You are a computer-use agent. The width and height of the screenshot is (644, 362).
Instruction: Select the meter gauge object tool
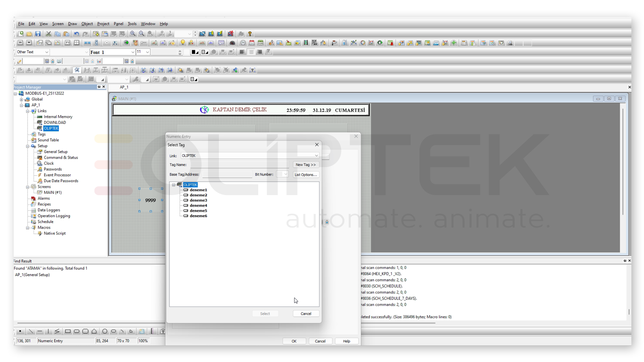click(232, 43)
